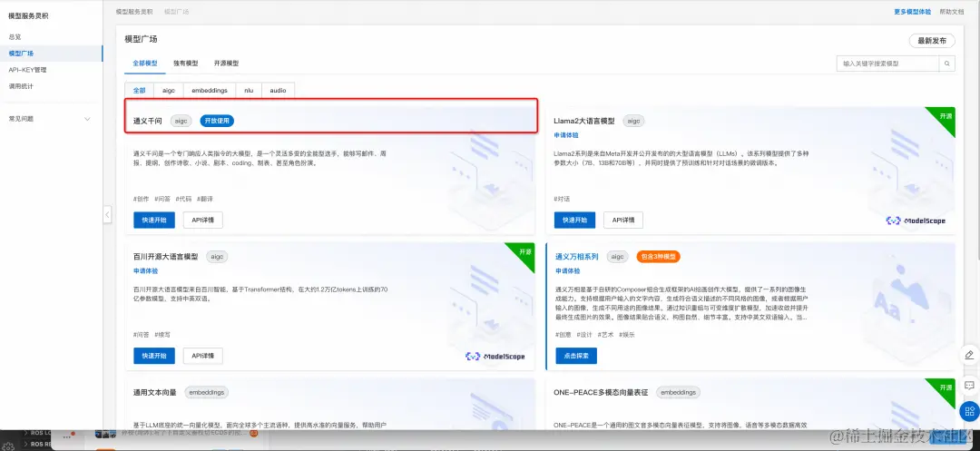This screenshot has width=980, height=451.
Task: Click API详情 on the 通义千问 card
Action: point(203,220)
